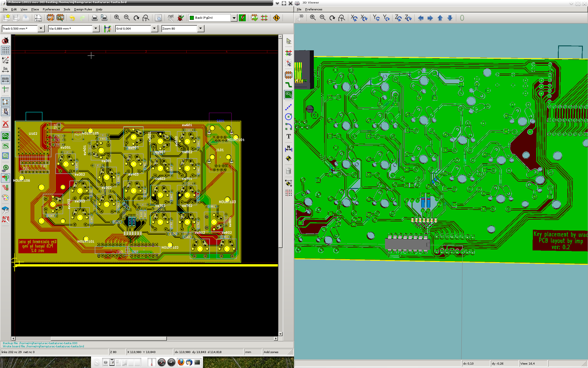Select the Add text tool
Viewport: 588px width, 368px height.
point(289,136)
